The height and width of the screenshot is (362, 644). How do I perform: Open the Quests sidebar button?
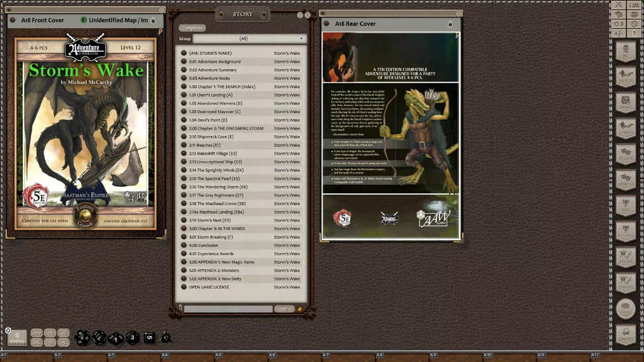click(626, 180)
